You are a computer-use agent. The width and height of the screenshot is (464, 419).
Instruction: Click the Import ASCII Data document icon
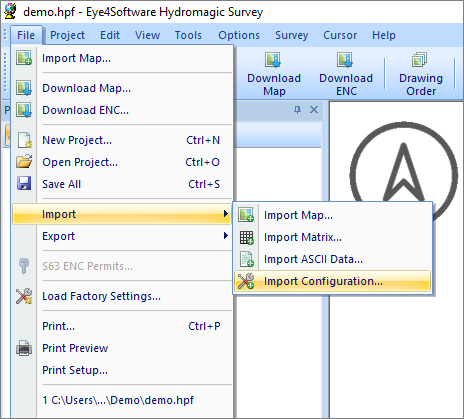(x=247, y=259)
